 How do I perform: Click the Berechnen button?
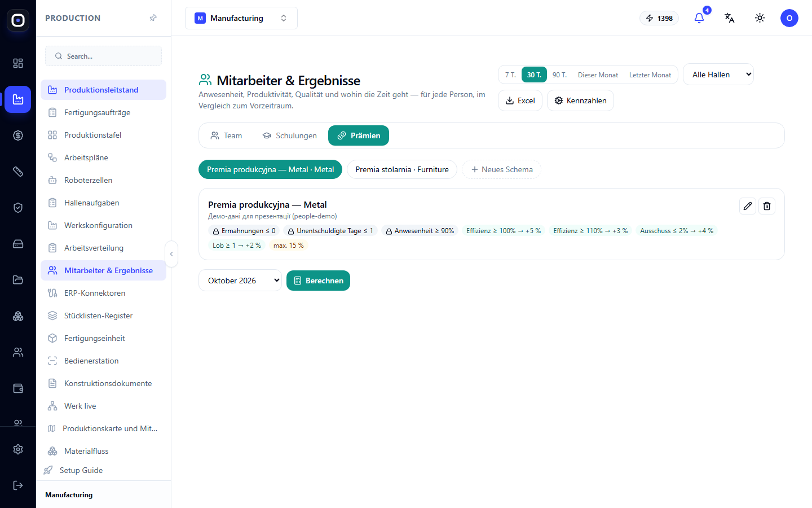click(318, 281)
